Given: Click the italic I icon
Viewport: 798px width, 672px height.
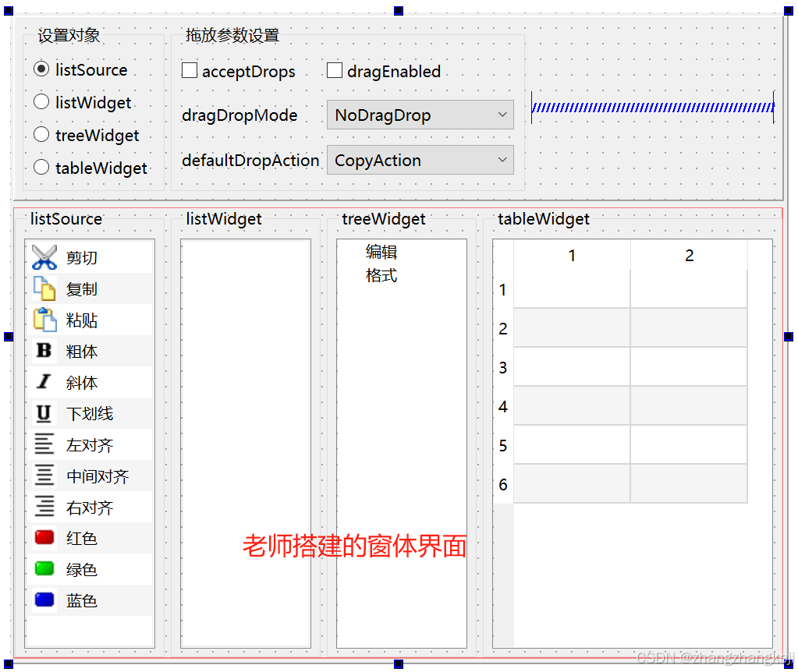Looking at the screenshot, I should (x=44, y=381).
